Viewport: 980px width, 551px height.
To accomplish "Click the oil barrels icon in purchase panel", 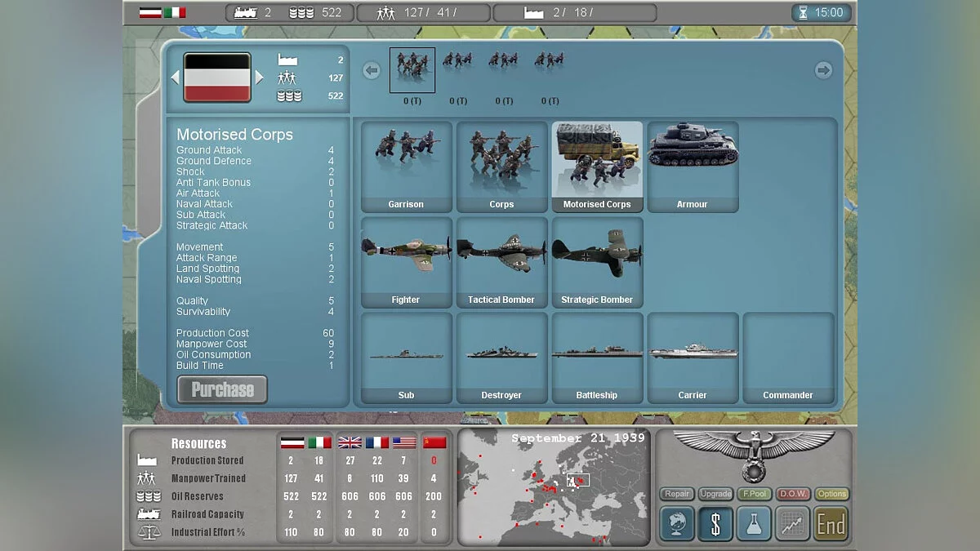I will (289, 96).
